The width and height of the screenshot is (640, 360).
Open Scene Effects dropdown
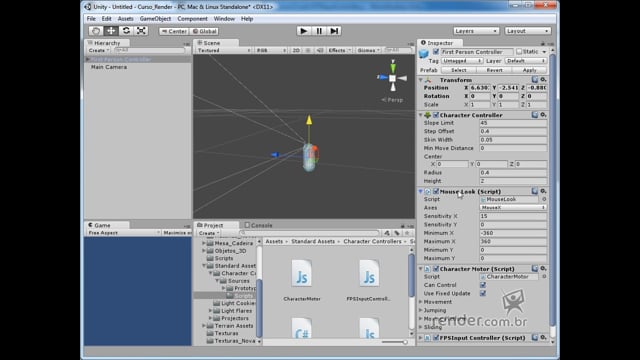coord(339,50)
